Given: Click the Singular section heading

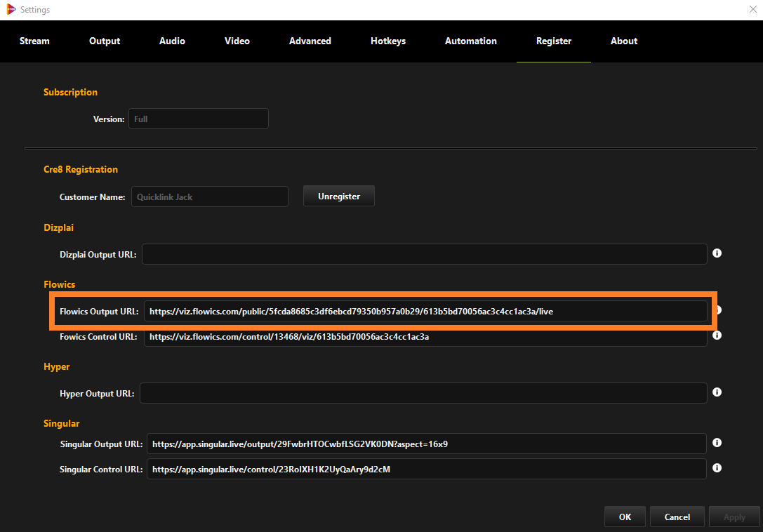Looking at the screenshot, I should (x=61, y=423).
